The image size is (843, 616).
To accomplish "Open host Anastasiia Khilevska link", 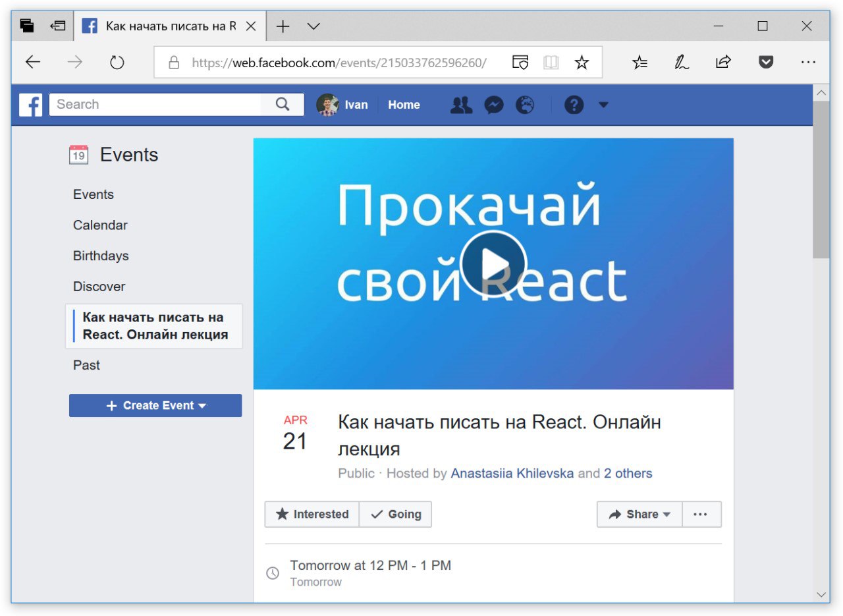I will pyautogui.click(x=512, y=473).
